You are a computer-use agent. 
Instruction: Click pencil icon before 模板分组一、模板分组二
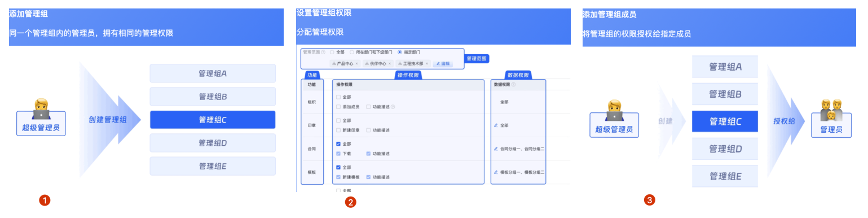(x=496, y=172)
